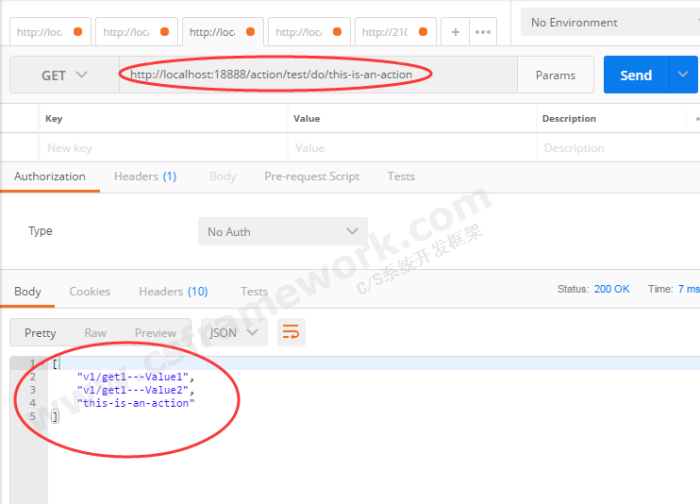Open a new request tab with plus icon
700x504 pixels.
(455, 32)
